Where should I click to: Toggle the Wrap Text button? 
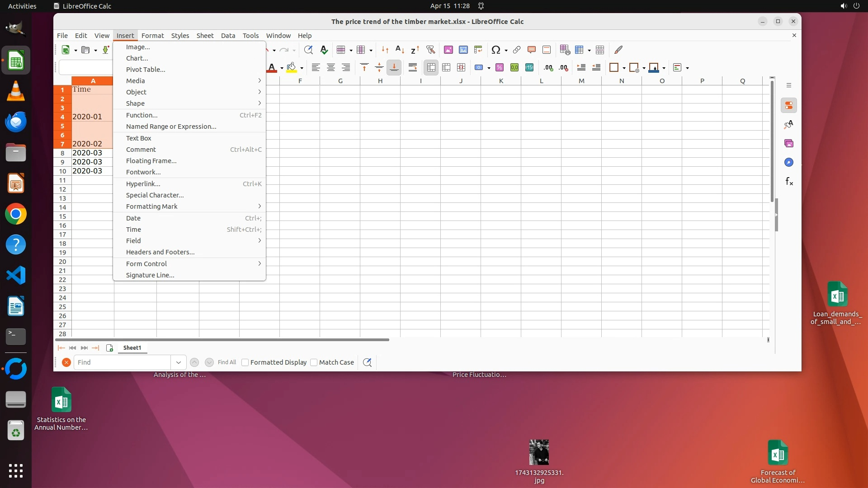[x=412, y=68]
